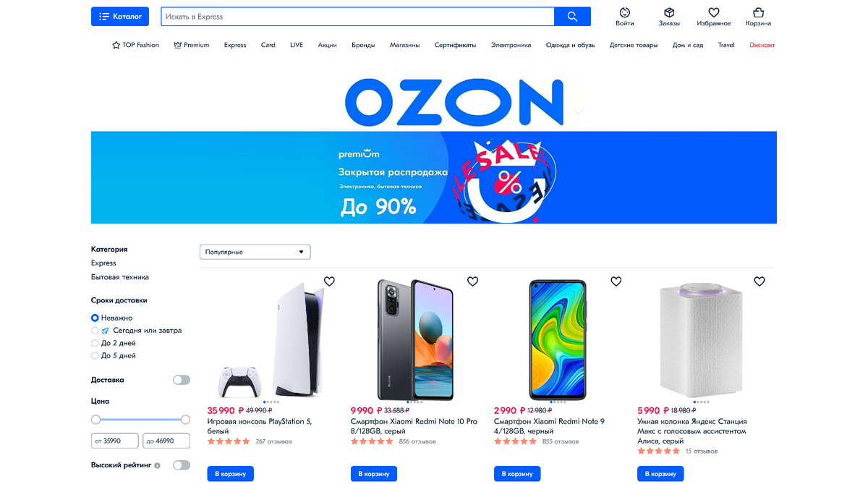Screen dimensions: 868x484
Task: Open the Корзина cart icon
Action: pyautogui.click(x=758, y=13)
